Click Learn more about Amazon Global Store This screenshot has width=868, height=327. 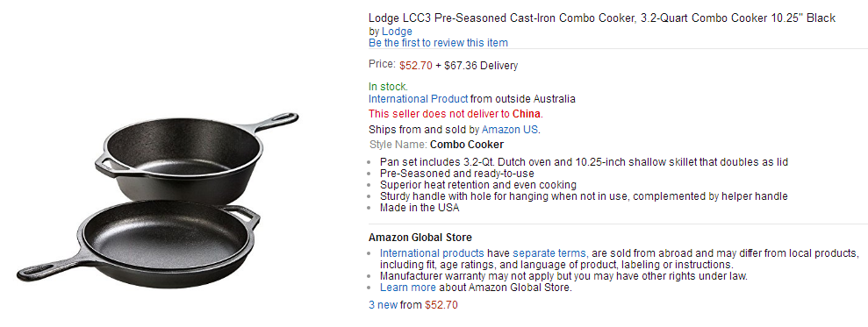point(407,288)
